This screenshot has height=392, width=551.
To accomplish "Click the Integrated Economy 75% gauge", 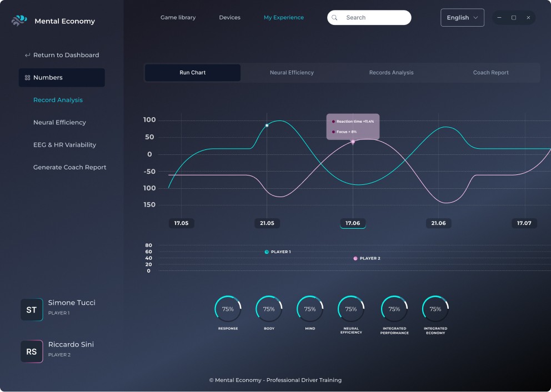I will click(435, 309).
